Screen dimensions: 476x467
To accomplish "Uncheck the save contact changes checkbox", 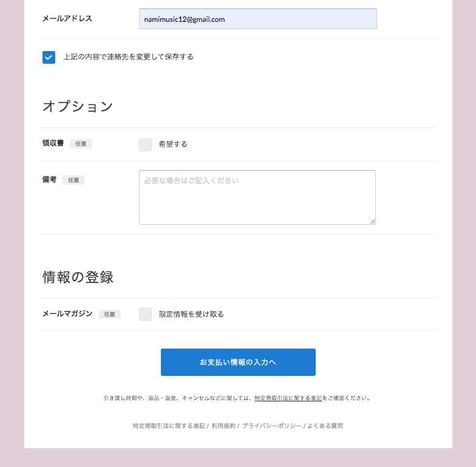I will pyautogui.click(x=49, y=57).
